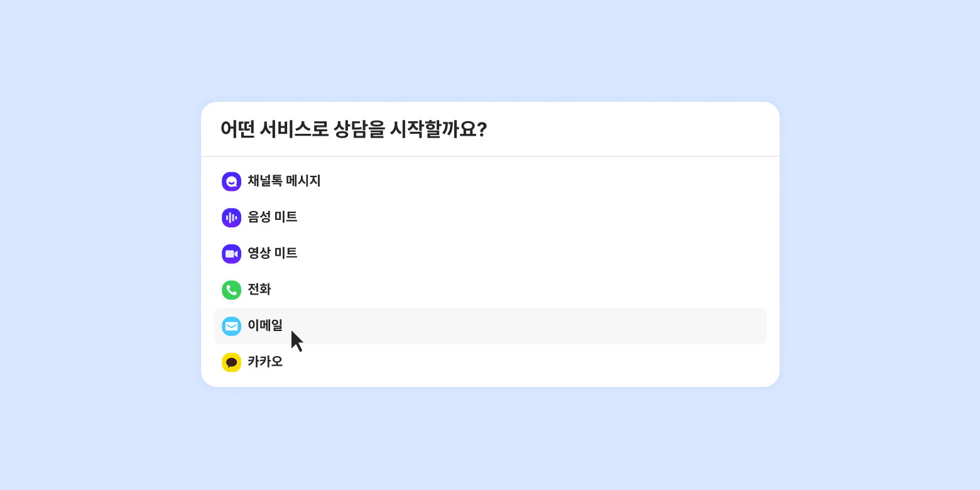Viewport: 980px width, 490px height.
Task: Pick the 카카오 text label
Action: coord(264,362)
